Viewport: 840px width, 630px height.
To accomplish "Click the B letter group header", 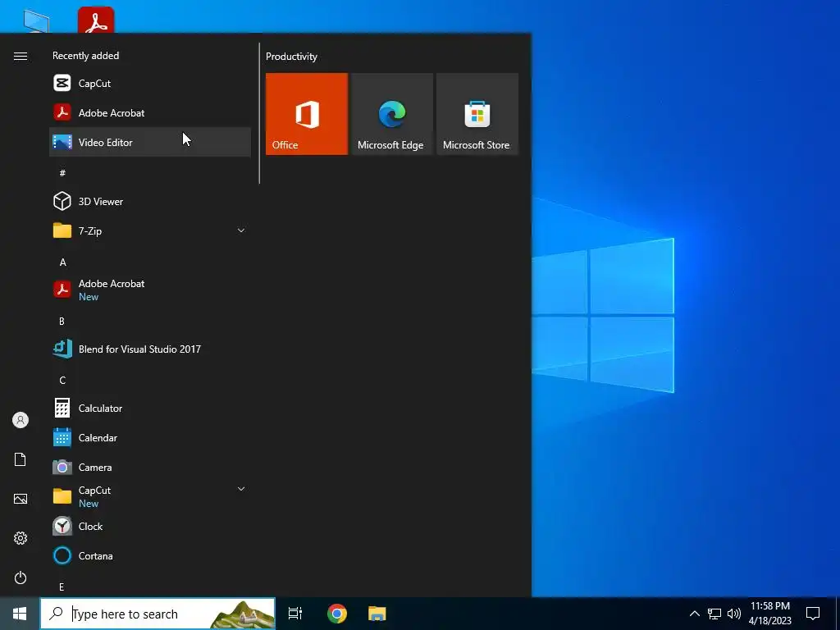I will [x=62, y=321].
